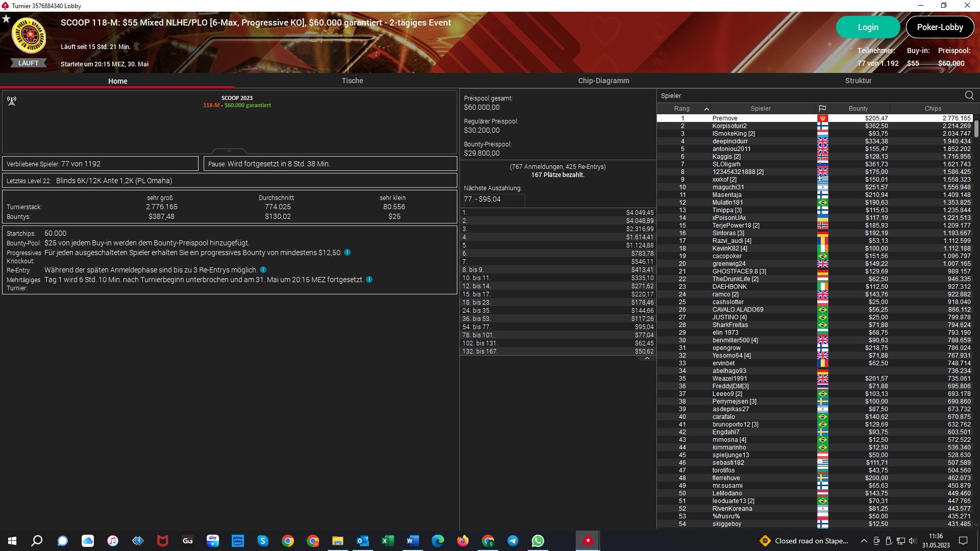980x551 pixels.
Task: Toggle Rang column sort arrow
Action: coord(706,109)
